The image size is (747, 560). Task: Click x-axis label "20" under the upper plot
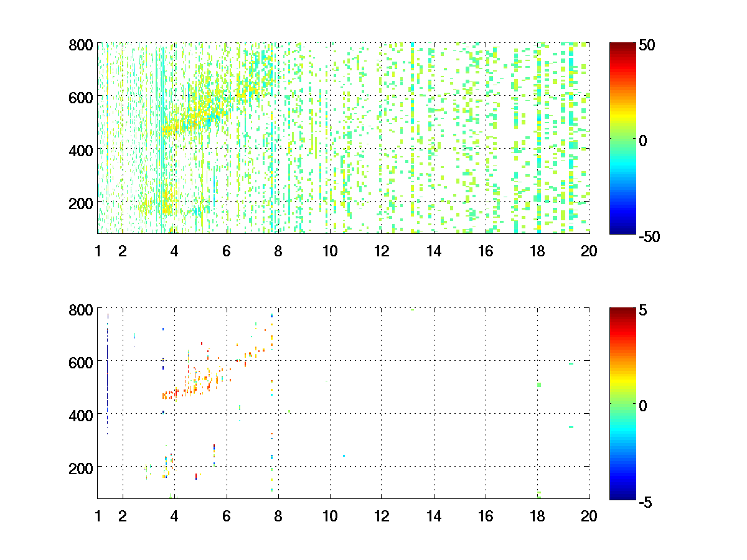point(589,251)
